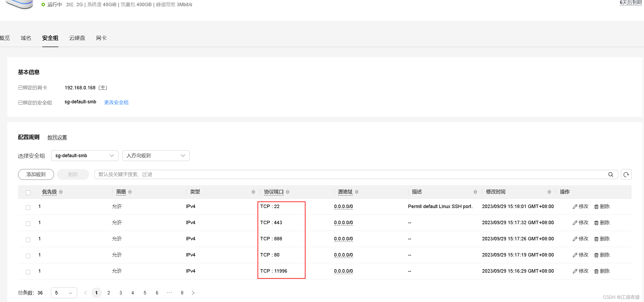Sort by 修改时间 column arrow icon
The width and height of the screenshot is (644, 302).
click(x=549, y=192)
